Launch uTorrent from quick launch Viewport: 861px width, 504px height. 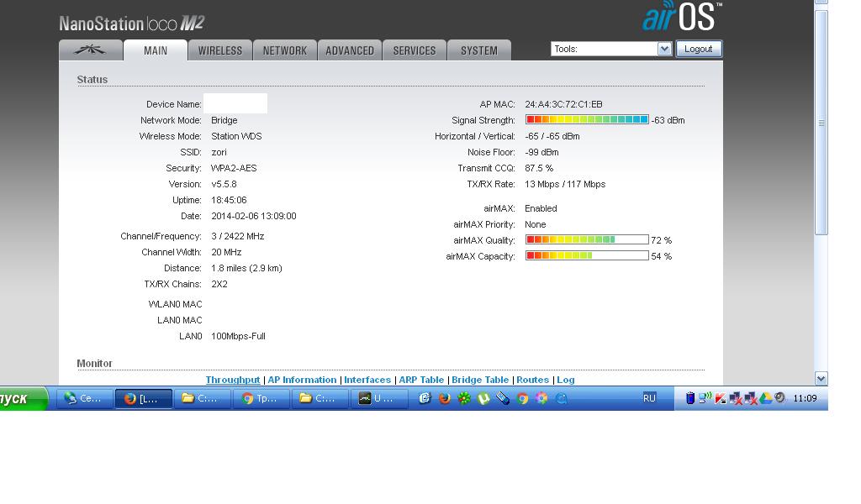[x=483, y=398]
